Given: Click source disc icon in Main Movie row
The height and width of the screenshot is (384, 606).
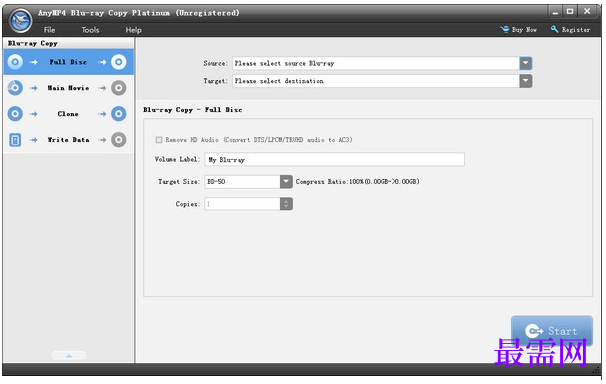Looking at the screenshot, I should pyautogui.click(x=15, y=88).
